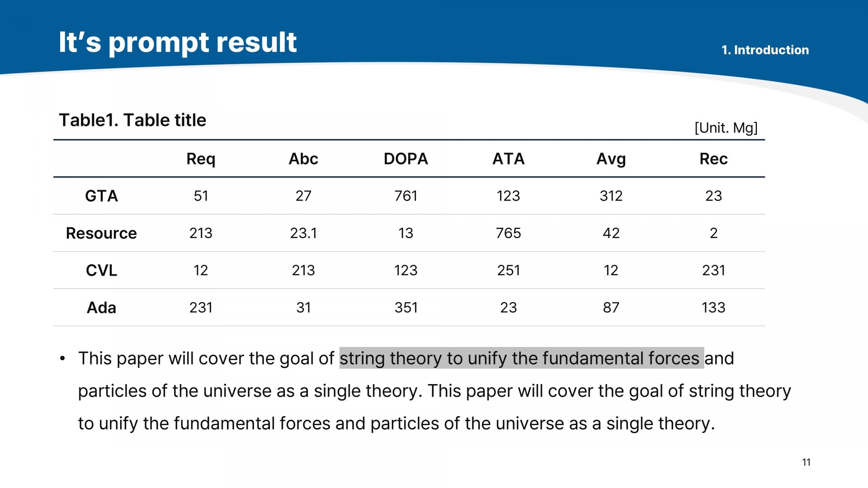
Task: Select the cell with value 351
Action: coord(406,308)
